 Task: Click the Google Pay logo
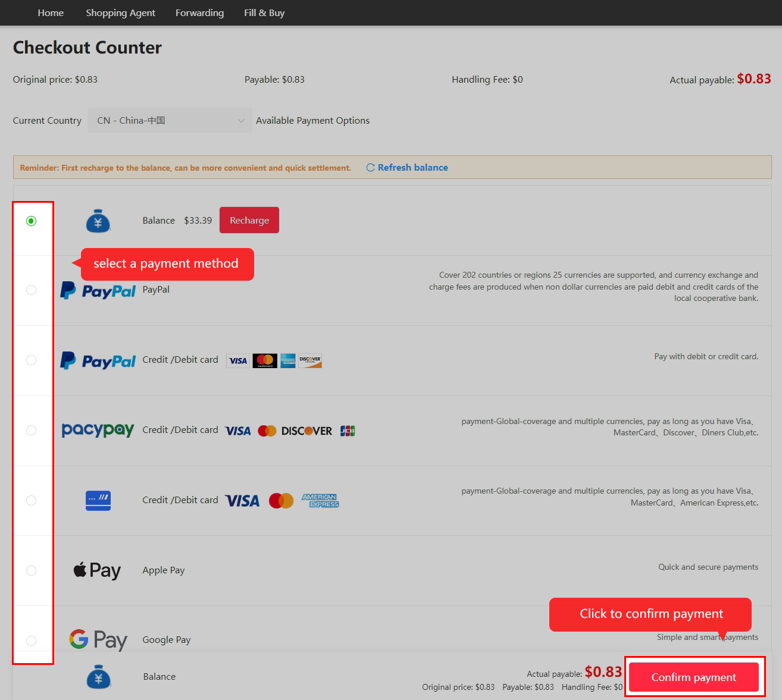click(x=98, y=640)
